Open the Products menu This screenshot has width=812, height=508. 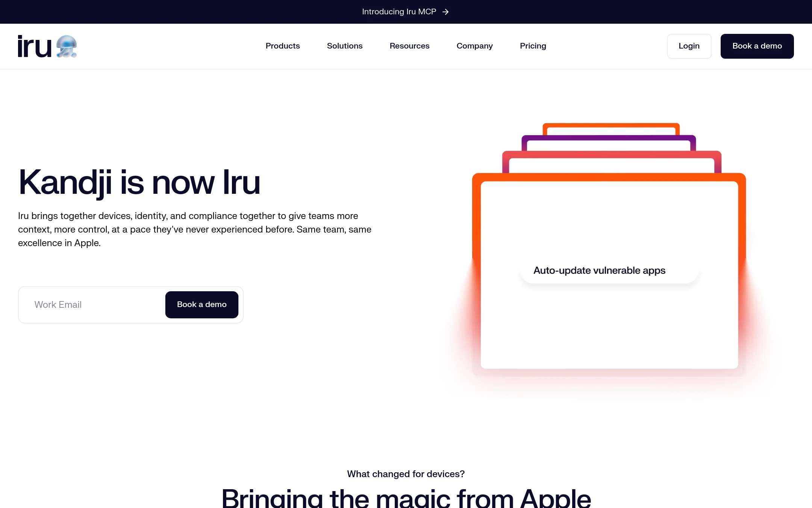click(283, 46)
